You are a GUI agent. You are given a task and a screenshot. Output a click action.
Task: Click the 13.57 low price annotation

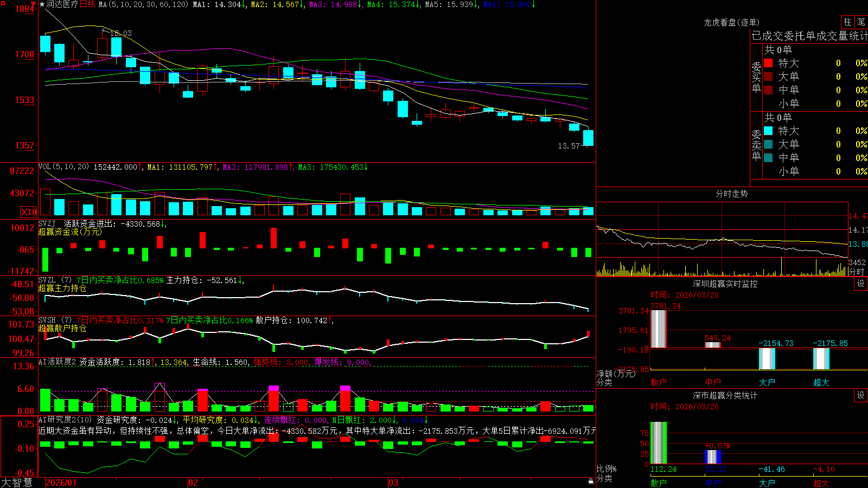point(569,146)
